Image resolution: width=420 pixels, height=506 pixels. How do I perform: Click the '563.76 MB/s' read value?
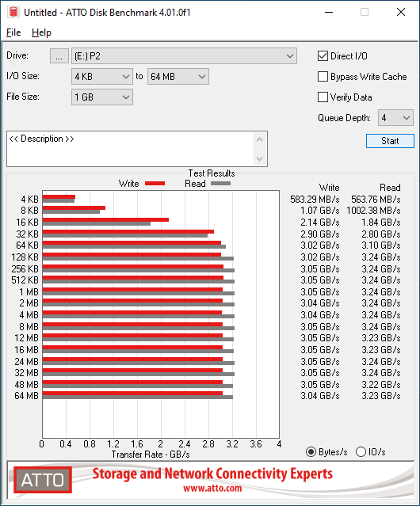pyautogui.click(x=376, y=200)
